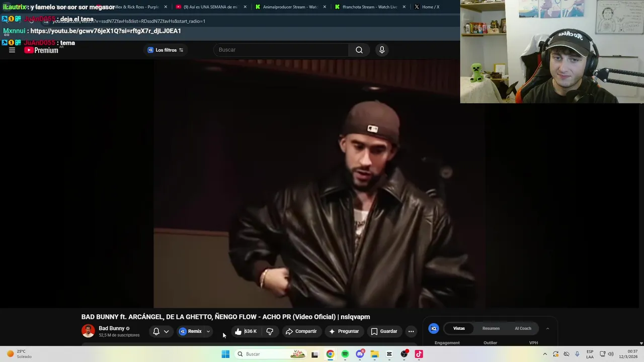Open the Mxnnui youtu.be chat link
Screen dimensions: 644x362
click(106, 31)
